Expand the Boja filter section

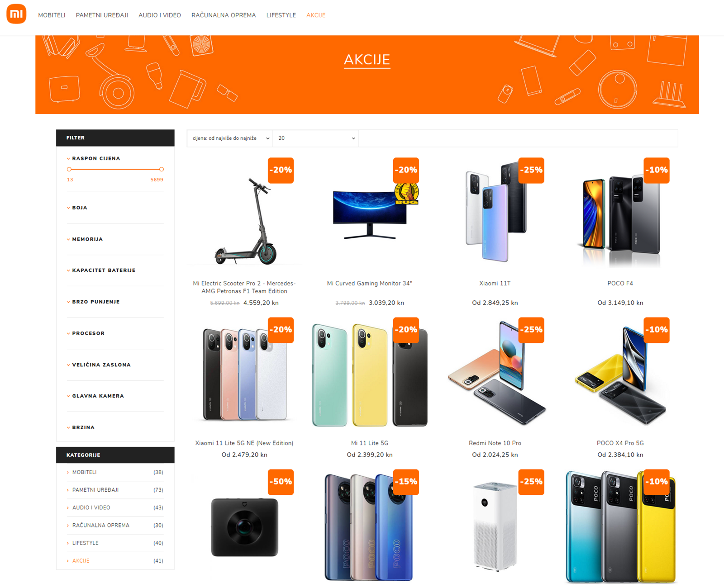[80, 208]
